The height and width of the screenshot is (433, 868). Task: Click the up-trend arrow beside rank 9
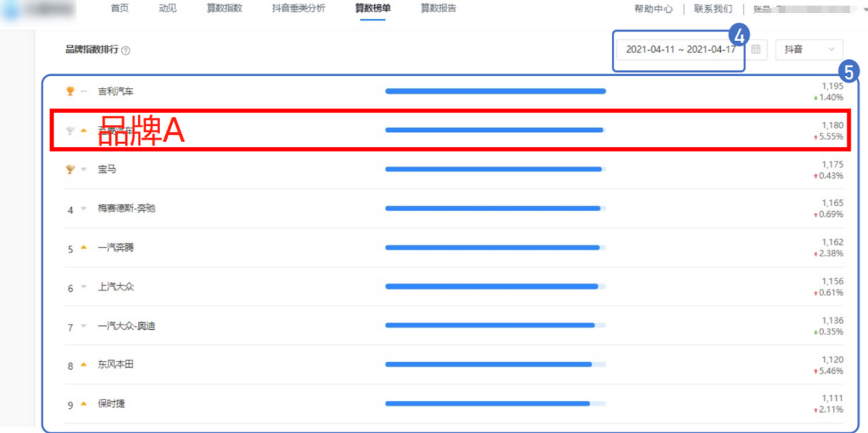click(83, 403)
